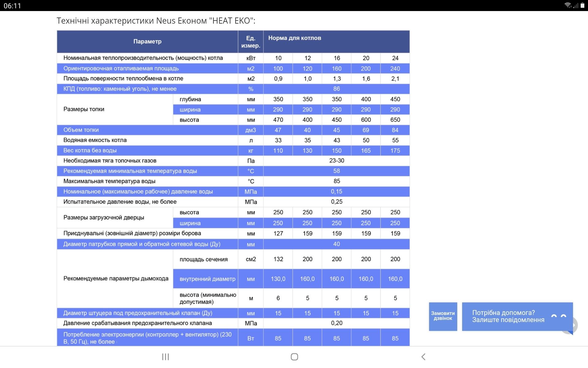Select Диаметр патрубков прямой и обратной label
The image size is (588, 368).
click(142, 244)
